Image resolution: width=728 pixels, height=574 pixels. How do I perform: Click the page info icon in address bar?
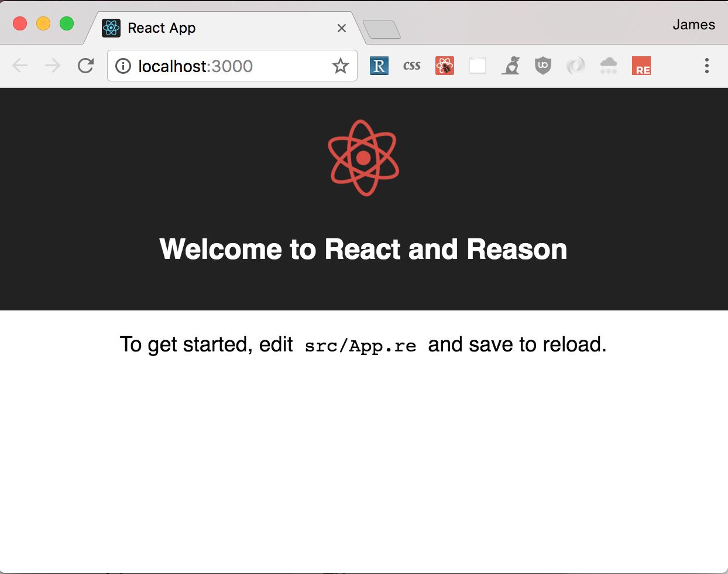click(123, 66)
